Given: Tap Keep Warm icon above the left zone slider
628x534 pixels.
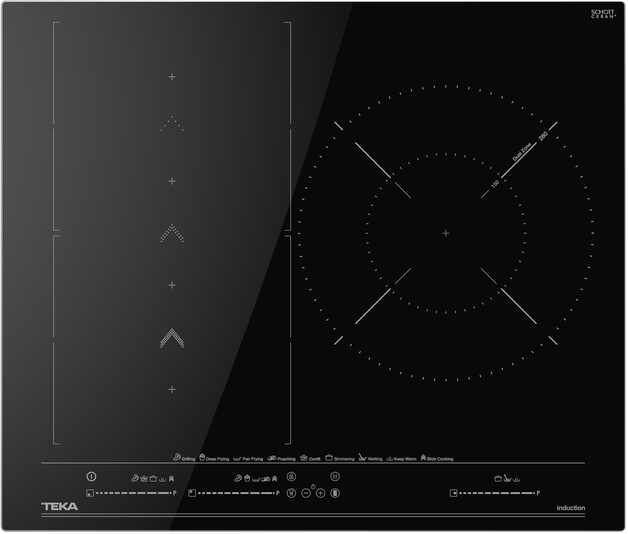Looking at the screenshot, I should pyautogui.click(x=162, y=480).
